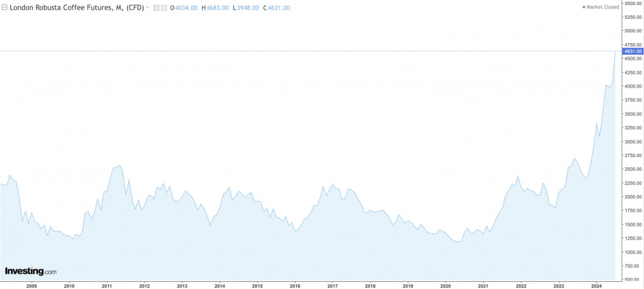Click the close value 4631.00
The height and width of the screenshot is (289, 644).
(x=279, y=8)
